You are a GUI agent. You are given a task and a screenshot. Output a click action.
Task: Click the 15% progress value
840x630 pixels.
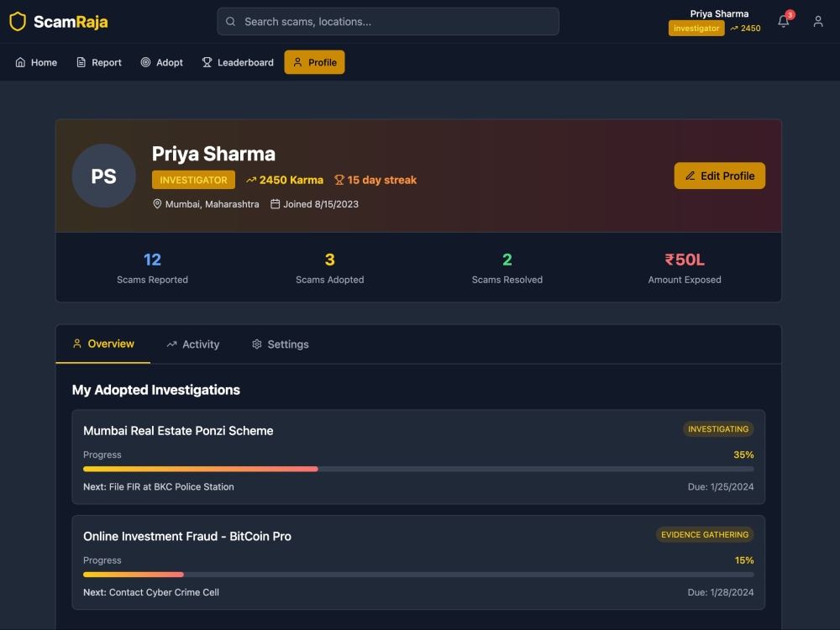744,560
